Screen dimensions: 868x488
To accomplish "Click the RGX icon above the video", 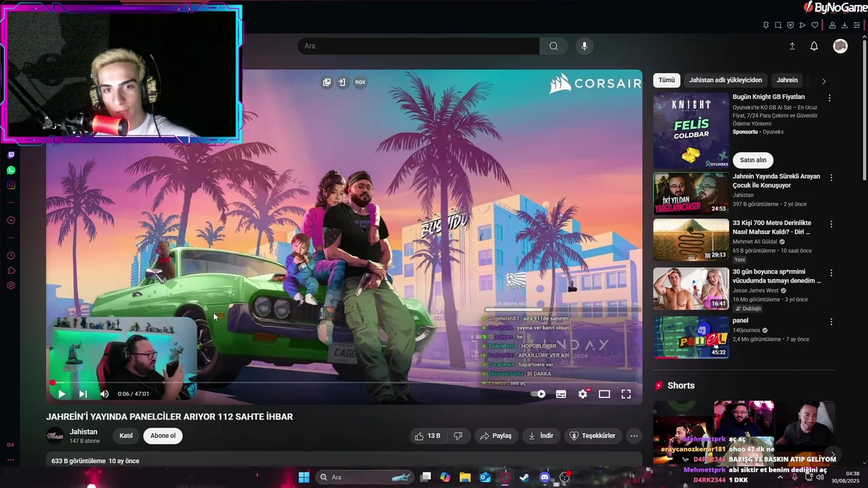I will (360, 82).
